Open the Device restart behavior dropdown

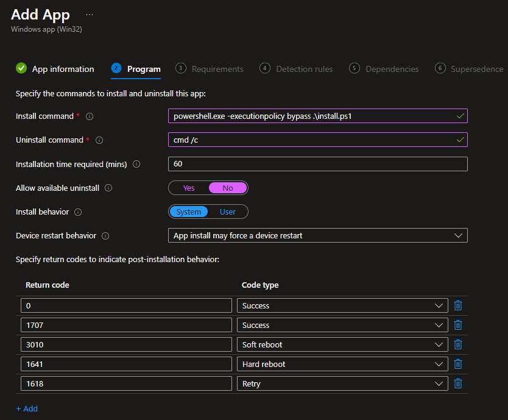click(x=317, y=235)
